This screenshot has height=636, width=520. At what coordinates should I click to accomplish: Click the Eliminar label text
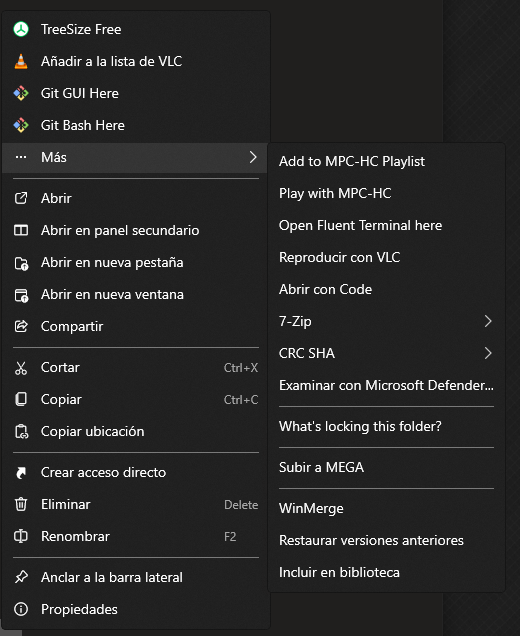point(66,505)
